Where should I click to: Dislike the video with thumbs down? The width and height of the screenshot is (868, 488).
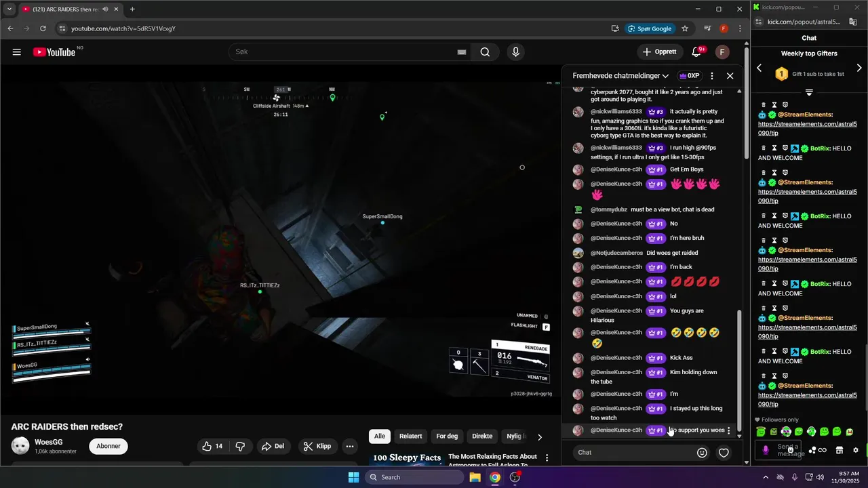[240, 446]
